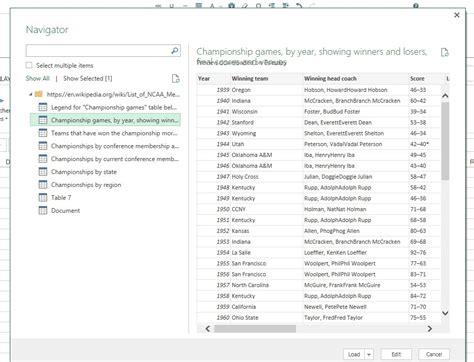Click the Winning team column header
The width and height of the screenshot is (474, 362).
[266, 79]
